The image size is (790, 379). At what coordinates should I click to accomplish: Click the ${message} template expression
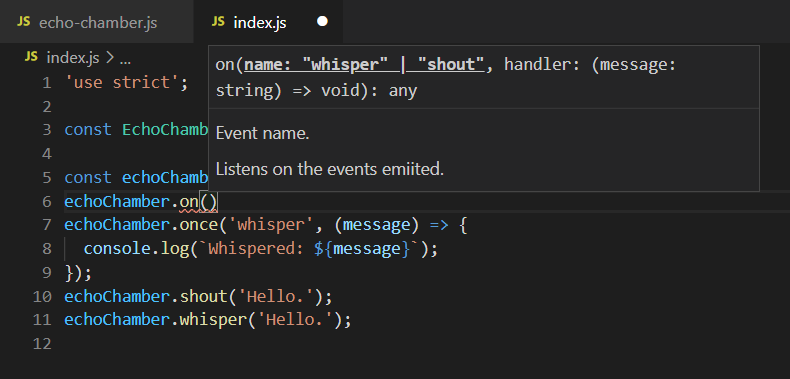[x=362, y=249]
